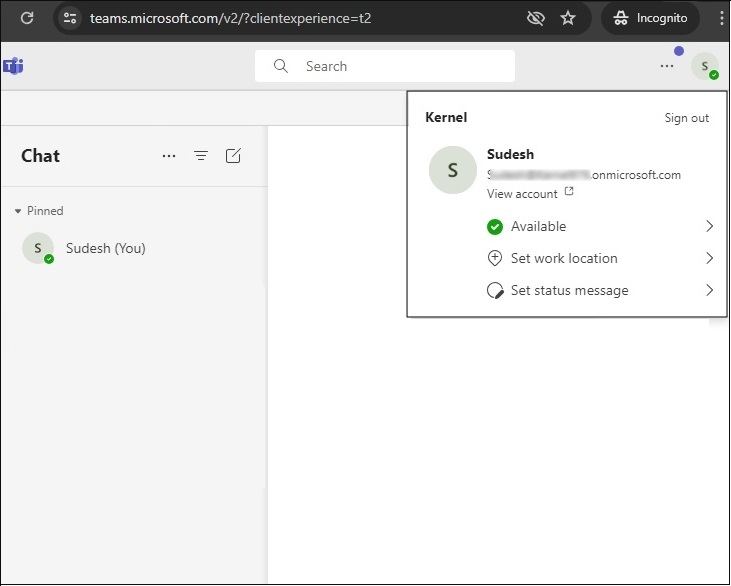Click the profile avatar in top-right header
Image resolution: width=731 pixels, height=586 pixels.
pos(704,66)
